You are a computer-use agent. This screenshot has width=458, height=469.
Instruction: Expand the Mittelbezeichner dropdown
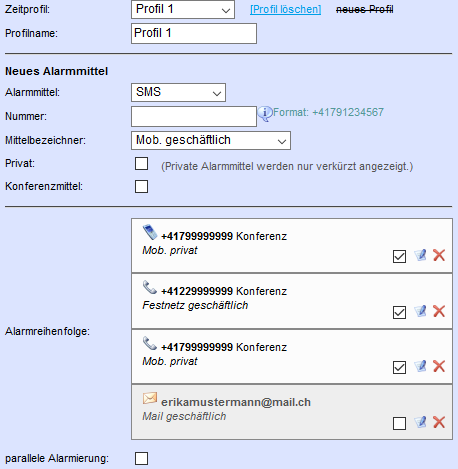click(211, 140)
